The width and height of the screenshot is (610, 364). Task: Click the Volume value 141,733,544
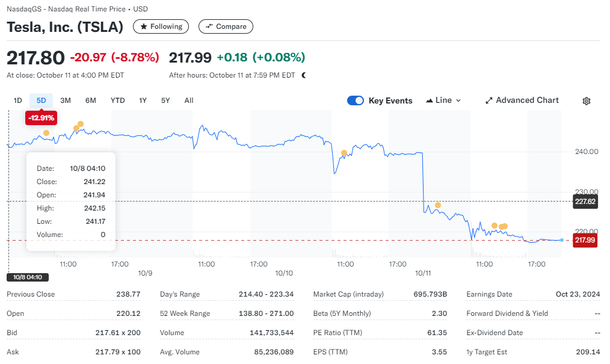[x=271, y=333]
